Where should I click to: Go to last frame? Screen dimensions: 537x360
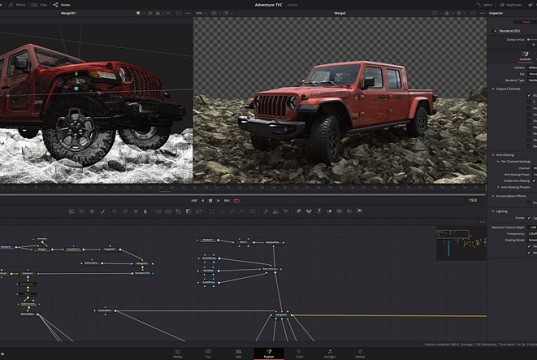(x=227, y=200)
